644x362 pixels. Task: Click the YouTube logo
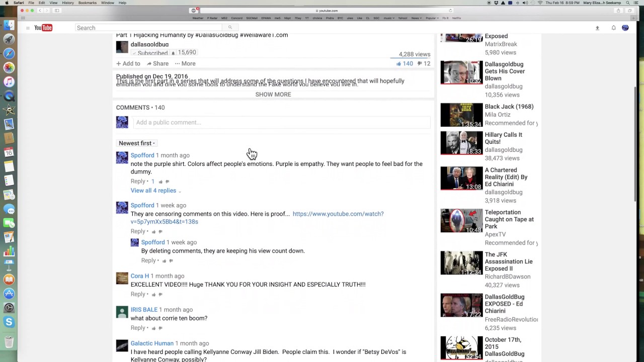point(43,28)
